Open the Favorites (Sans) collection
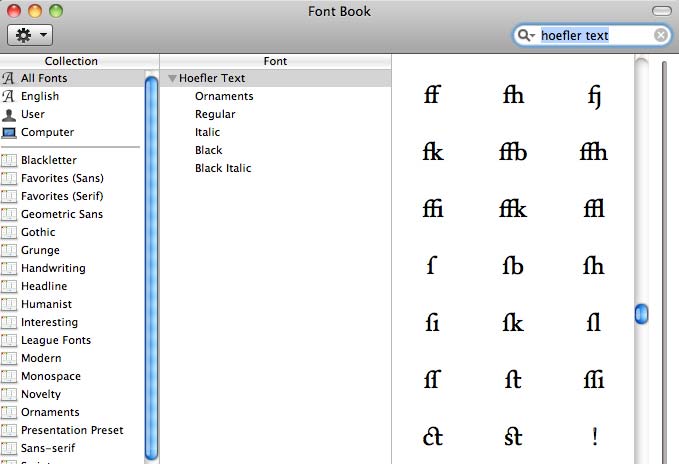Screen dimensions: 679x464 [x=72, y=178]
